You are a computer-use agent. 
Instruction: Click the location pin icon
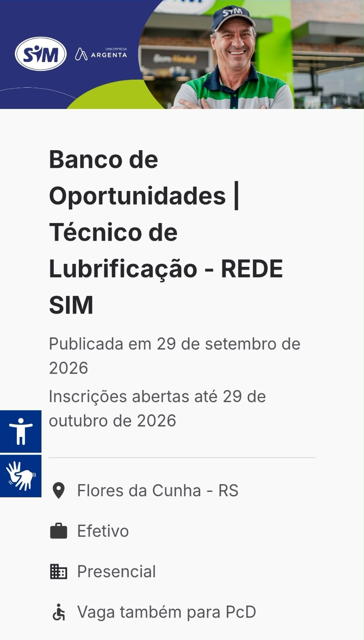[x=59, y=491]
